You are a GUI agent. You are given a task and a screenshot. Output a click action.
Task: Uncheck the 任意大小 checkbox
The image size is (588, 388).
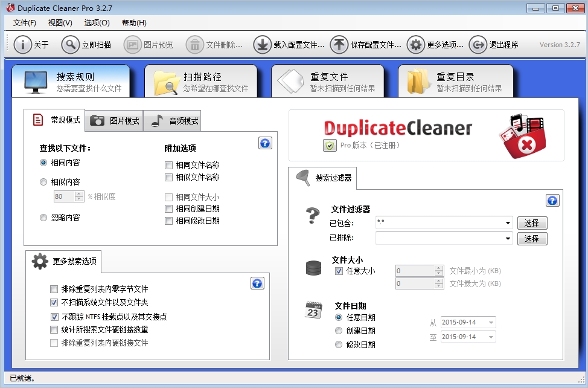coord(339,271)
